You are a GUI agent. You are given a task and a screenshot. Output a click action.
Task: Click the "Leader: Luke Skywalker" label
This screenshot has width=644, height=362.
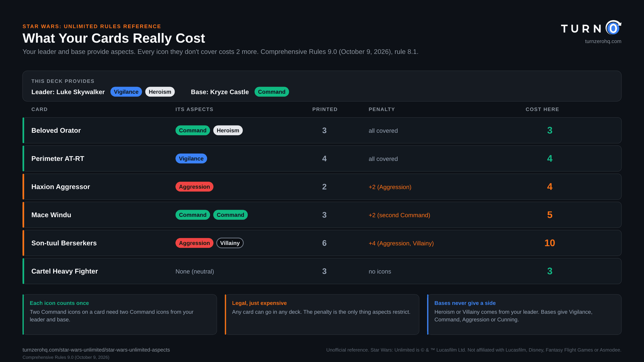point(68,92)
